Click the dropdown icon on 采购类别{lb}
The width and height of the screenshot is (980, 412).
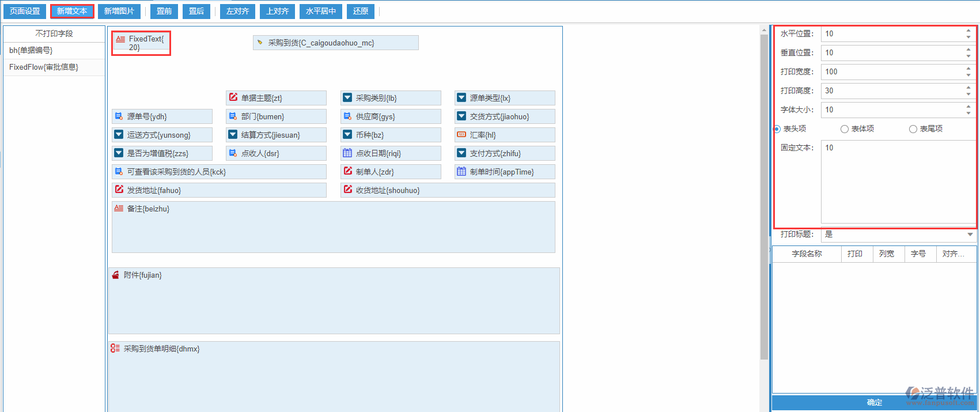347,98
